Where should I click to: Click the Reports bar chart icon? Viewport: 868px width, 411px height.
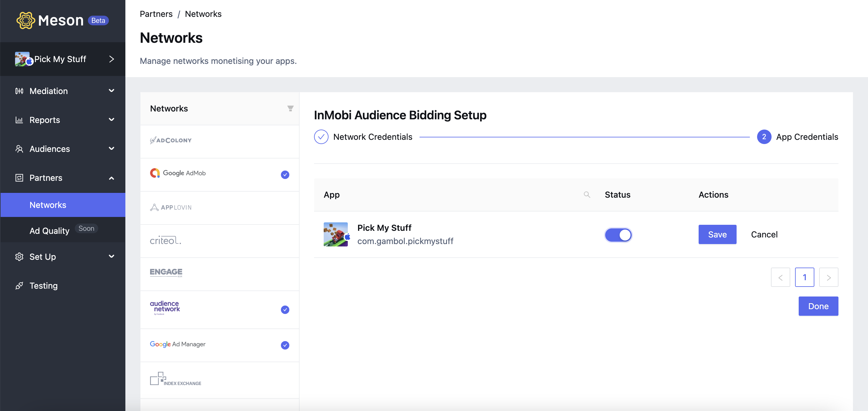click(x=19, y=120)
